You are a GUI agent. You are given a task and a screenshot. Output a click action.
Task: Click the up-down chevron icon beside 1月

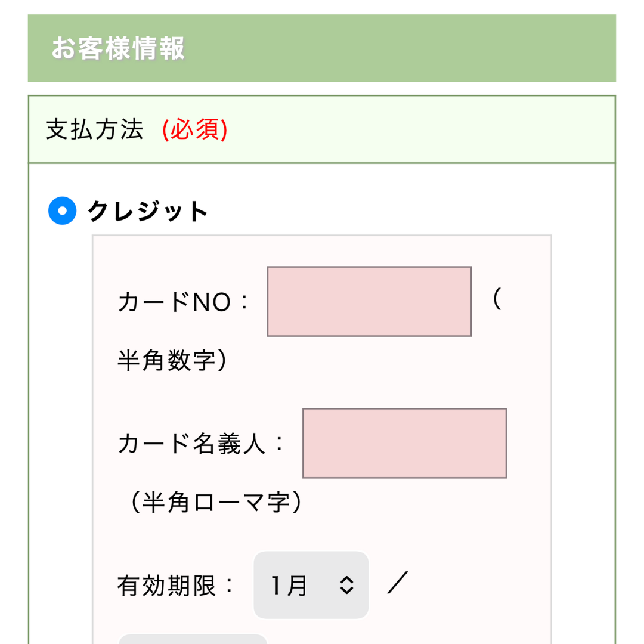click(x=346, y=585)
